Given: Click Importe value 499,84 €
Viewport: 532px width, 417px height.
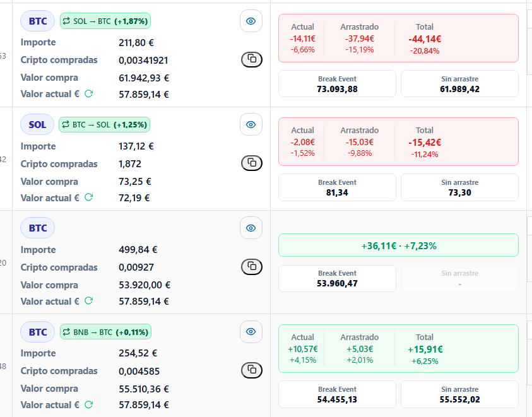Looking at the screenshot, I should 138,250.
